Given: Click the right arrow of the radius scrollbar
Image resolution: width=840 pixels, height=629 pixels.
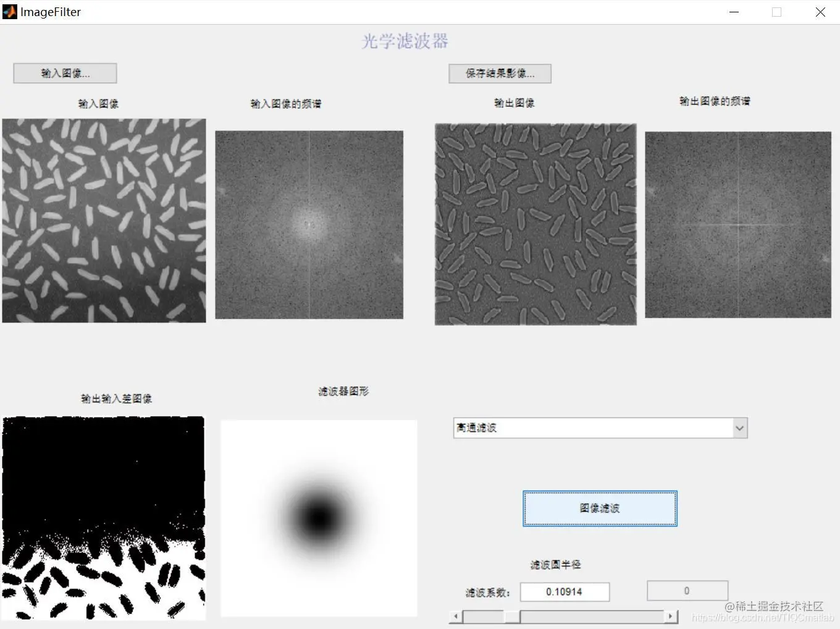Looking at the screenshot, I should point(671,616).
